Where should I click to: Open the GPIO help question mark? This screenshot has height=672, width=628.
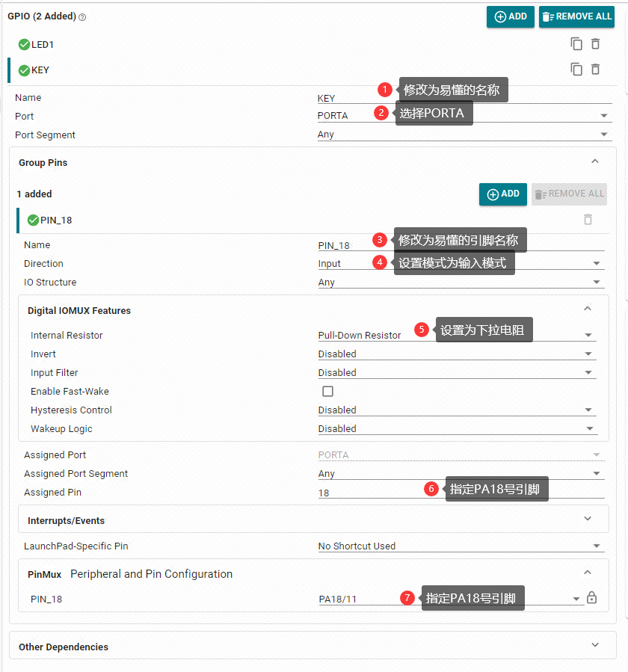pos(82,17)
